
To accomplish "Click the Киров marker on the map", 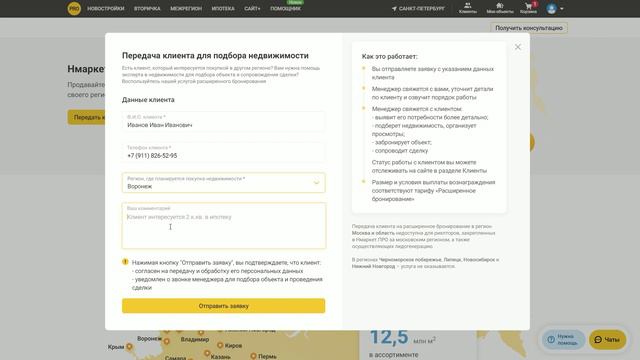I will coord(220,345).
